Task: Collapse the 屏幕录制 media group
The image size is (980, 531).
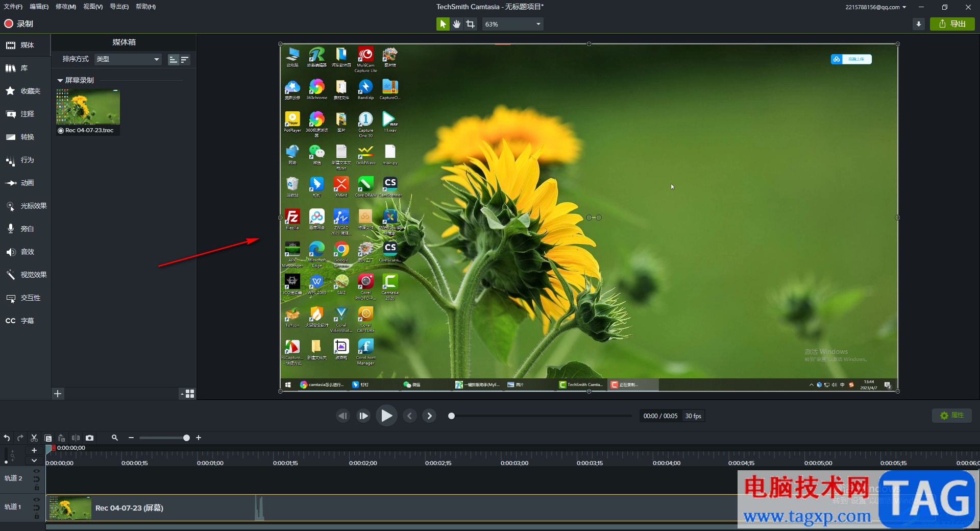Action: pos(60,80)
